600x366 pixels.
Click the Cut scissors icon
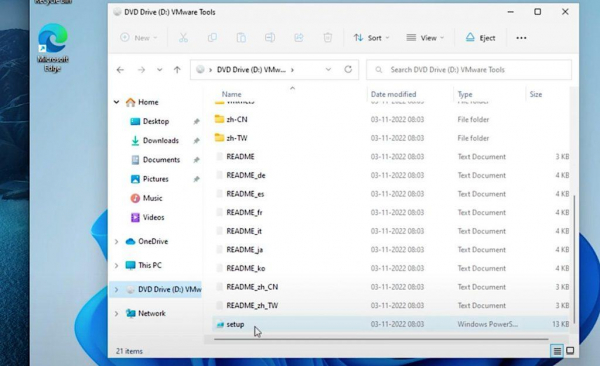coord(183,38)
